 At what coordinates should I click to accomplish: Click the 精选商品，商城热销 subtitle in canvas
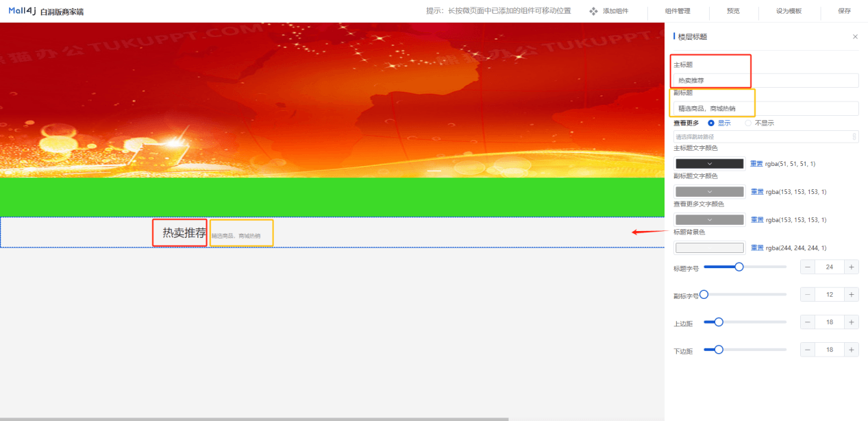coord(236,236)
